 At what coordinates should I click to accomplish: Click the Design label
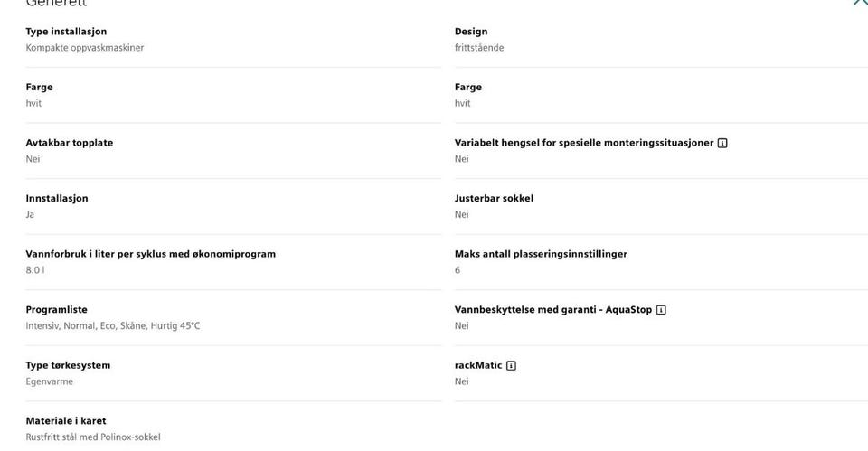[471, 32]
